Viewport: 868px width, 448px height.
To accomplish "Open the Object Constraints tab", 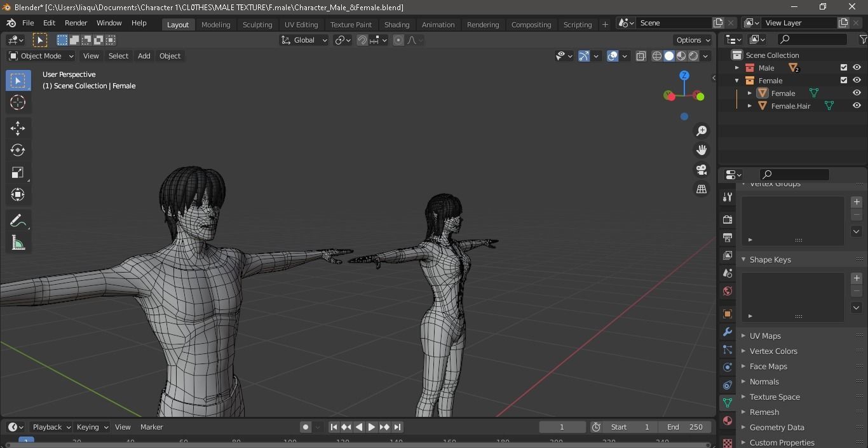I will click(x=728, y=385).
